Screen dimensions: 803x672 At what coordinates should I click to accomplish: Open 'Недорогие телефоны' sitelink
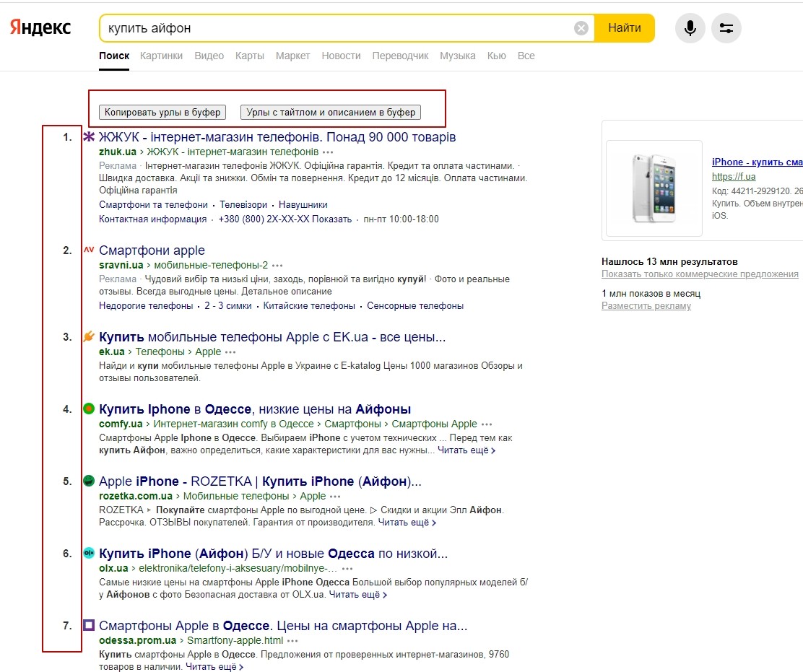coord(146,305)
